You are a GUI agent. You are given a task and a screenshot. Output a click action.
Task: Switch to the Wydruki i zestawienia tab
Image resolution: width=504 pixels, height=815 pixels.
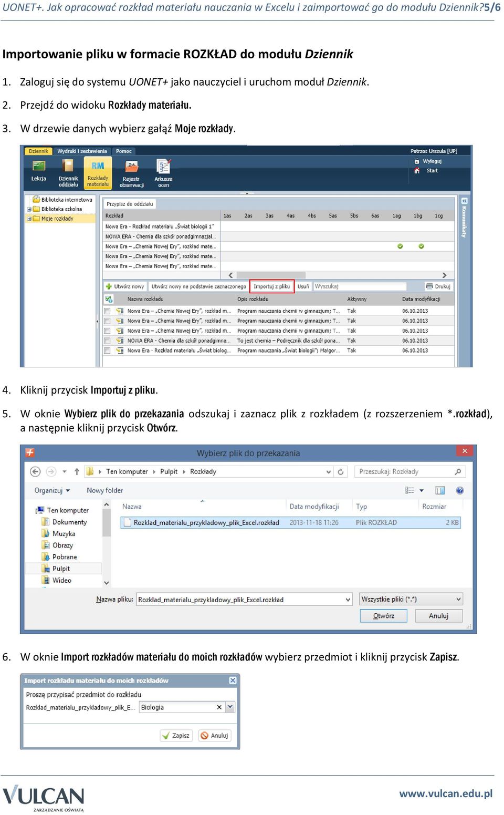tap(82, 151)
